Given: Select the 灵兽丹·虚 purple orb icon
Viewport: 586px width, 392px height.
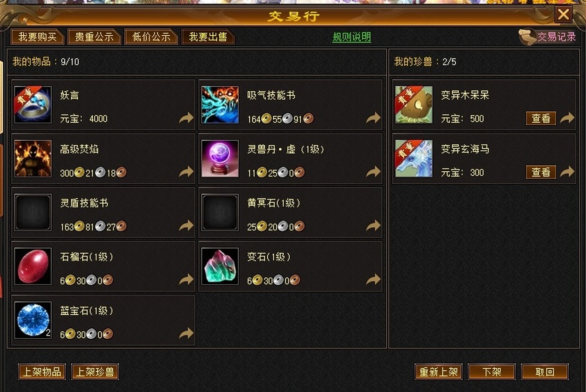Looking at the screenshot, I should click(x=220, y=159).
